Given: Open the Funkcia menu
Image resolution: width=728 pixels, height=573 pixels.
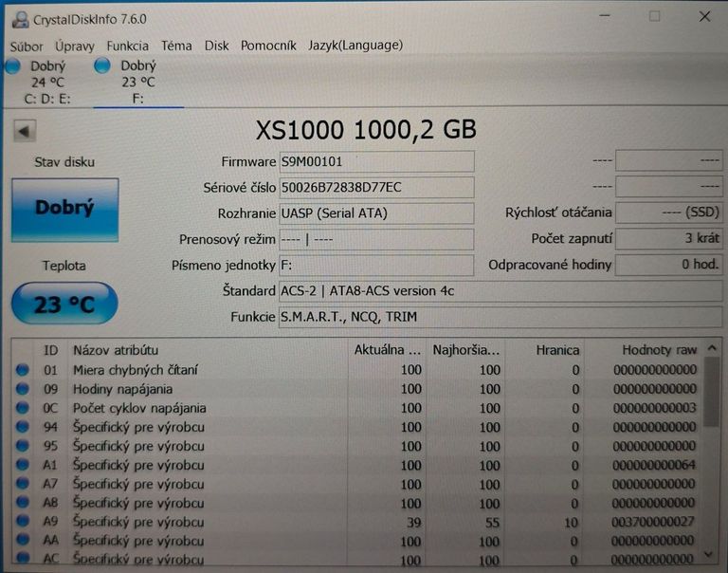Looking at the screenshot, I should click(128, 46).
